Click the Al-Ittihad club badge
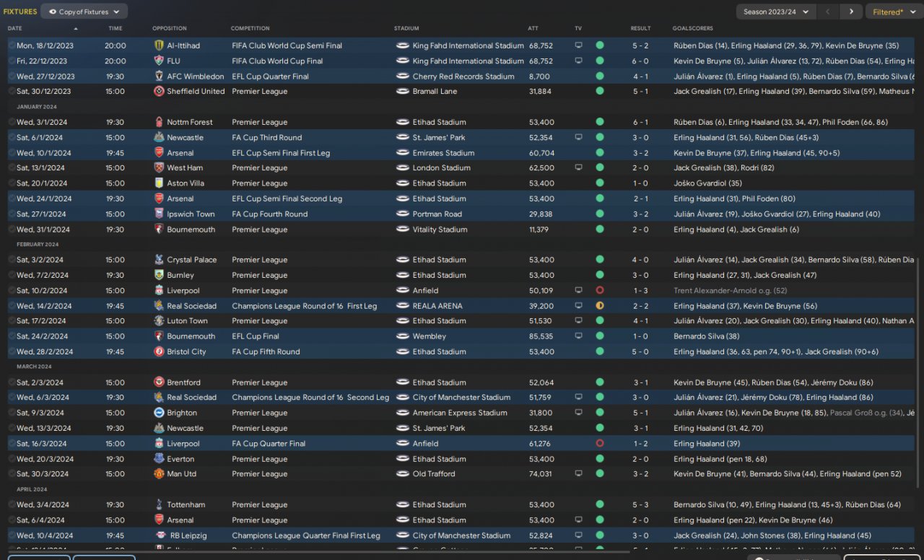924x560 pixels. click(159, 45)
